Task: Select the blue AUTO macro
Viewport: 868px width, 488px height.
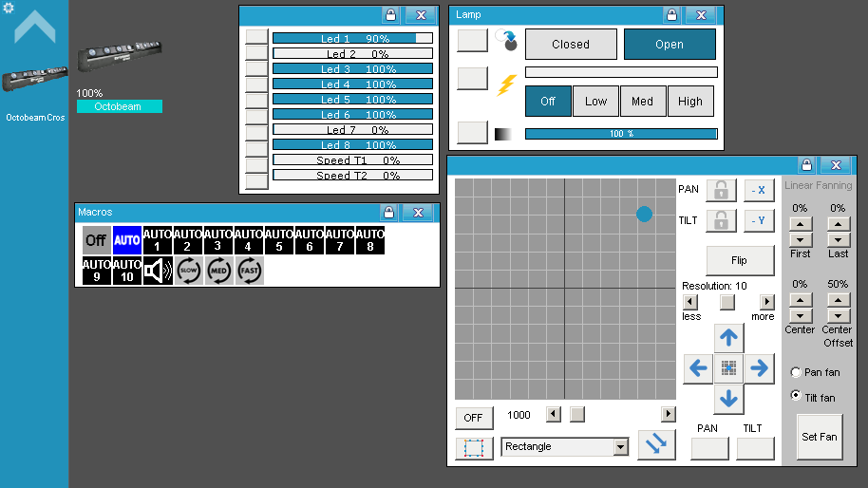Action: [x=126, y=240]
